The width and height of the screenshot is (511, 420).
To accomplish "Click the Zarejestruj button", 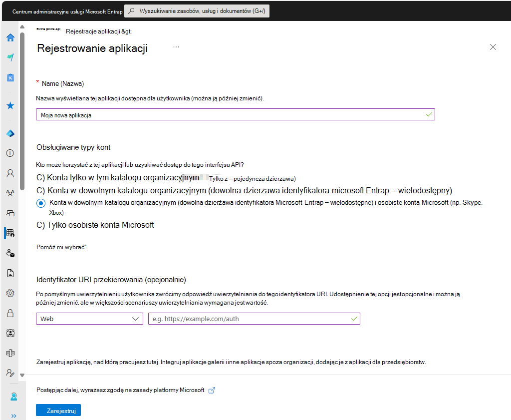I will (58, 410).
